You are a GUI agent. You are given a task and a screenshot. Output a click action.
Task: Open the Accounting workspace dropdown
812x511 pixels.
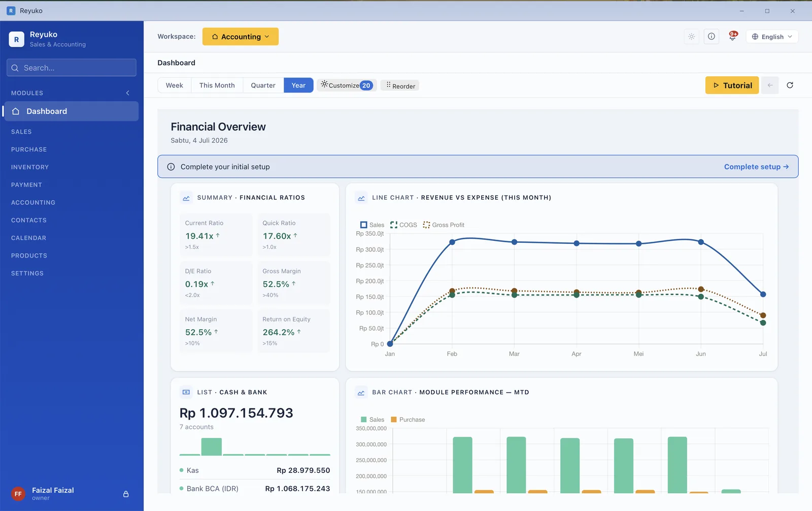click(x=241, y=37)
